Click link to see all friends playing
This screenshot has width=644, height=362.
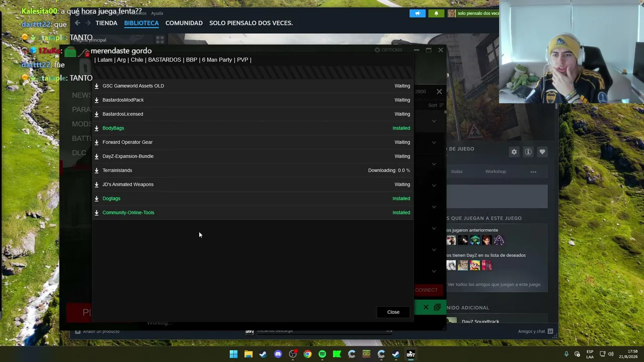[x=494, y=285]
